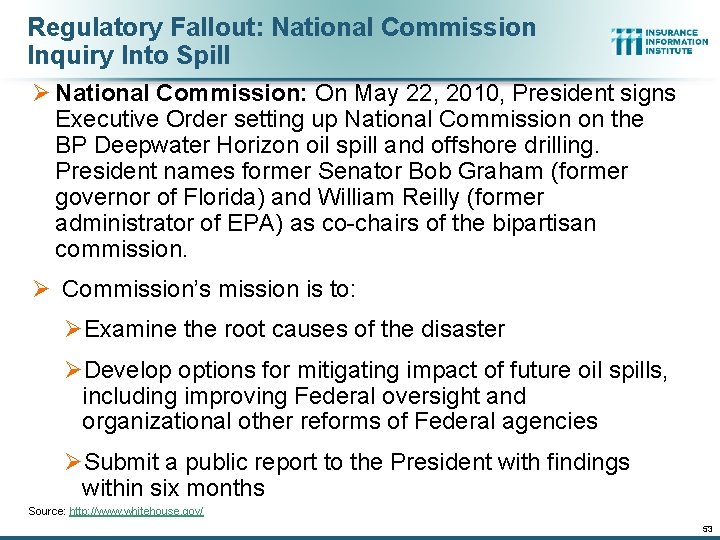
Task: Click the bold National Commission: heading text
Action: [182, 94]
